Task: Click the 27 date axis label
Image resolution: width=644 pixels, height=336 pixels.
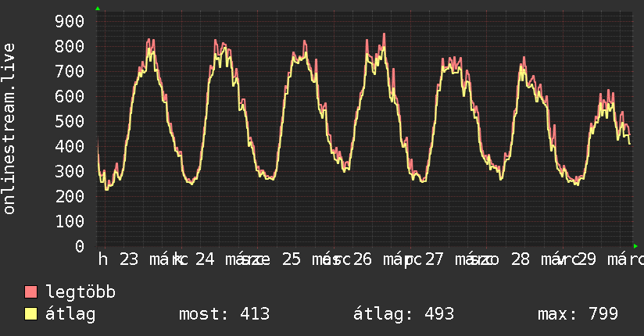Action: coord(434,259)
